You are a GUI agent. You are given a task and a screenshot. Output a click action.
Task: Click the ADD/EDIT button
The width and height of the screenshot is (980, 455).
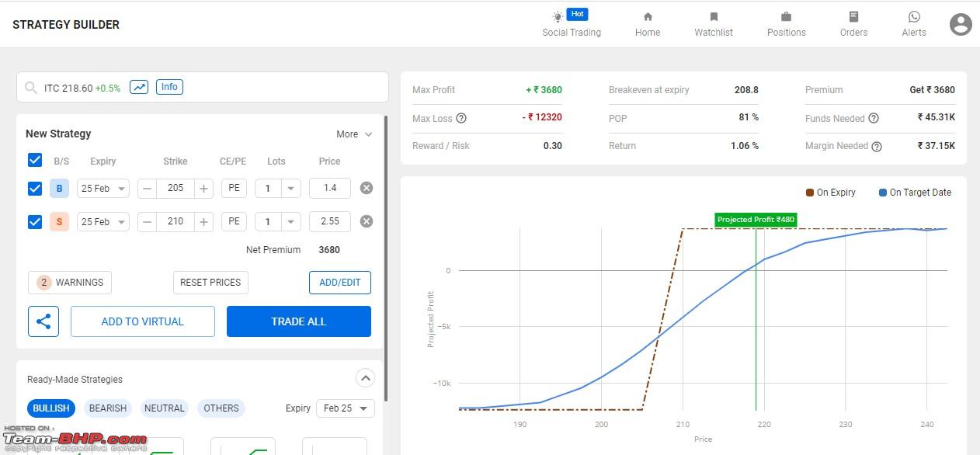tap(340, 283)
